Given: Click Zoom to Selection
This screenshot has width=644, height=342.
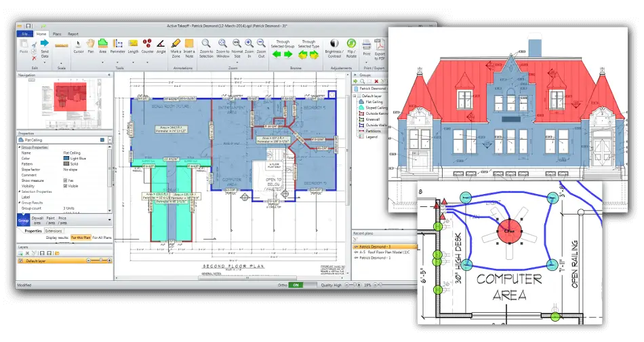Looking at the screenshot, I should (206, 47).
